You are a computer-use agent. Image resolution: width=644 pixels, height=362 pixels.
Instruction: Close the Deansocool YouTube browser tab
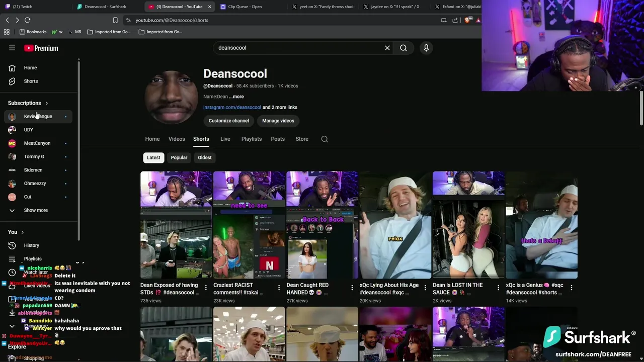pos(209,7)
